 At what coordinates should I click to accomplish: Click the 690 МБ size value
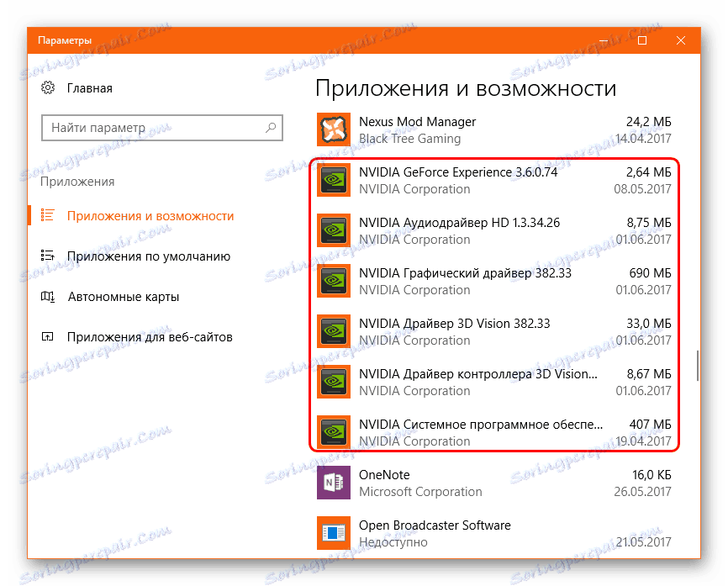pos(650,273)
